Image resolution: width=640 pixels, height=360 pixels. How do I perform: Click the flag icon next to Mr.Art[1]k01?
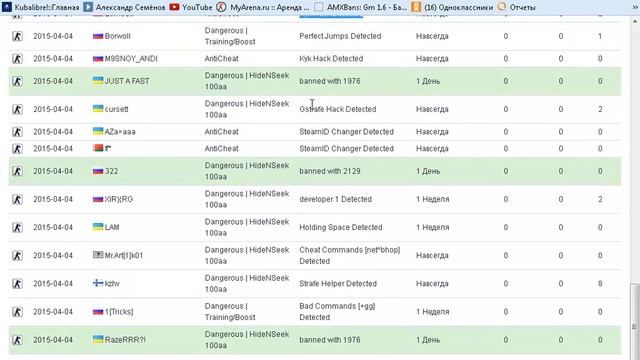pyautogui.click(x=98, y=255)
